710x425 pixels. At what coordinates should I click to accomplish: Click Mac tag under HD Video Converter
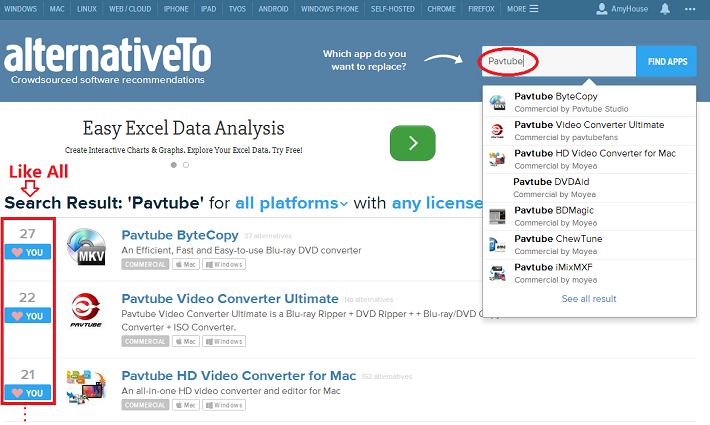(x=186, y=405)
